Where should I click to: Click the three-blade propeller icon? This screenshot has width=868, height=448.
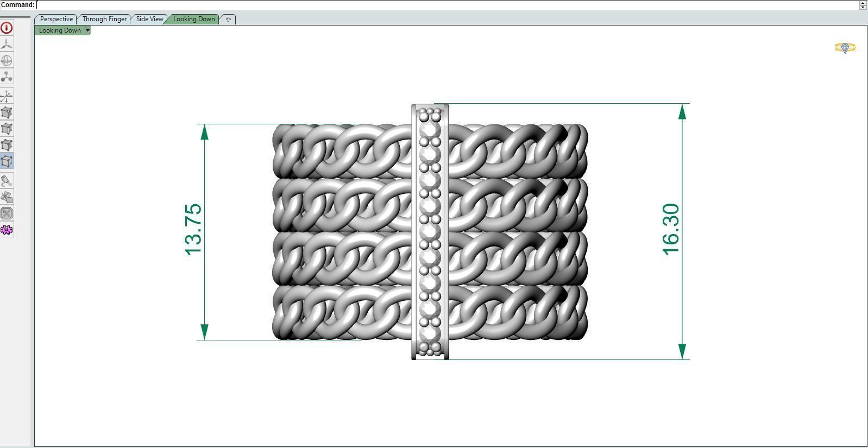click(x=7, y=44)
